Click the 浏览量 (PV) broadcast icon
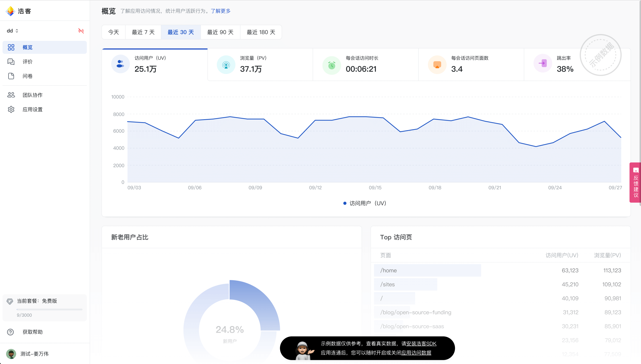 click(x=226, y=65)
